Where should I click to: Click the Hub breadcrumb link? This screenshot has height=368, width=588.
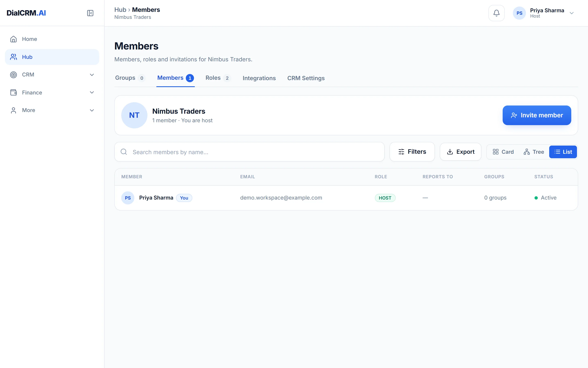(120, 10)
